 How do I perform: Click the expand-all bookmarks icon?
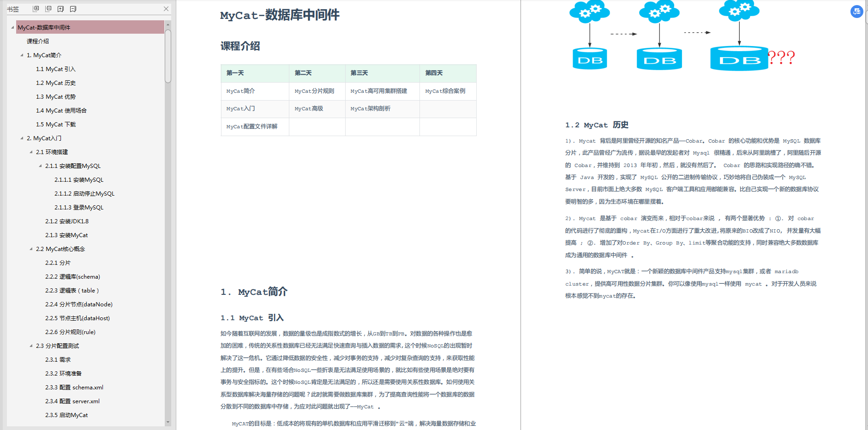pyautogui.click(x=35, y=8)
